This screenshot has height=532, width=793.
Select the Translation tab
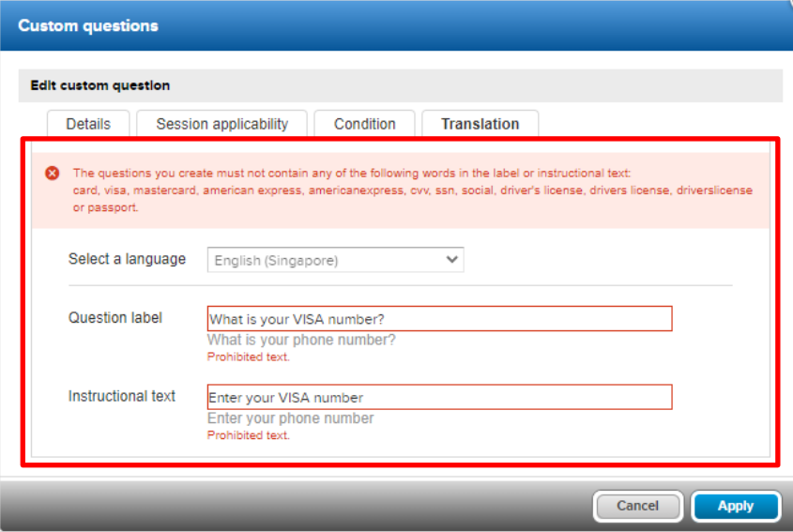480,124
